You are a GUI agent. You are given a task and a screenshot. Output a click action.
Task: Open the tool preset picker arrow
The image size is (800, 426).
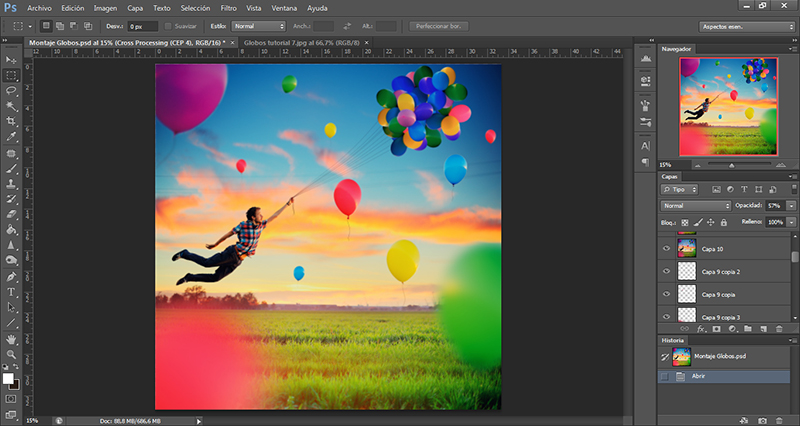[x=30, y=26]
